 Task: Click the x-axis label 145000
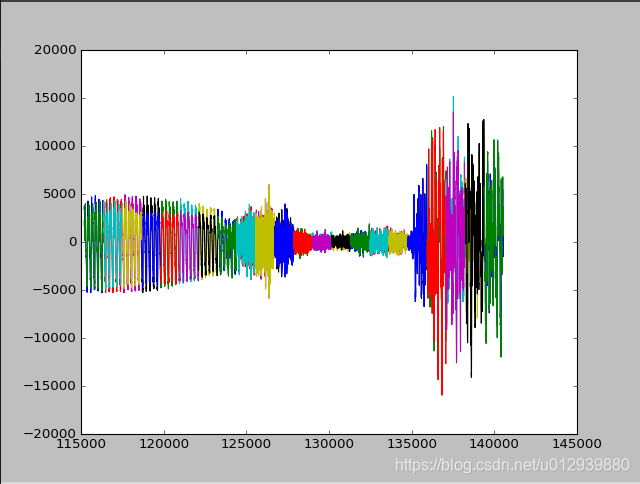tap(577, 444)
